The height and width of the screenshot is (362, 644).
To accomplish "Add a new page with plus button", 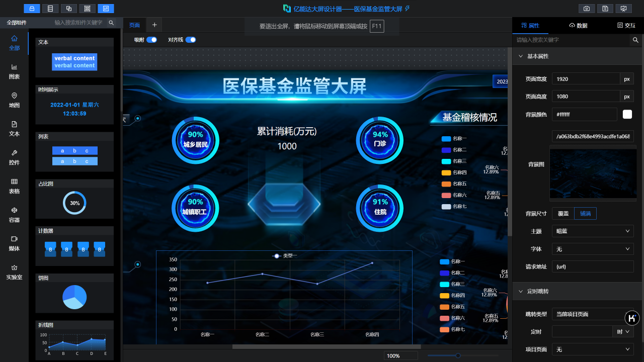I will [154, 25].
